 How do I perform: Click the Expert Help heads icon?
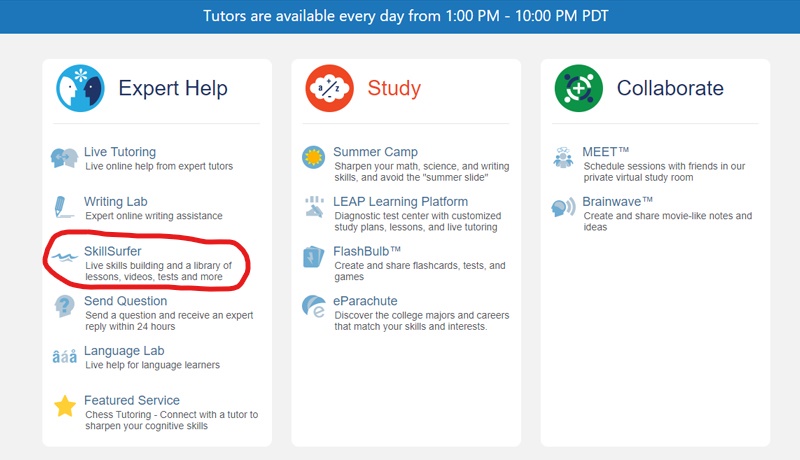pos(81,88)
